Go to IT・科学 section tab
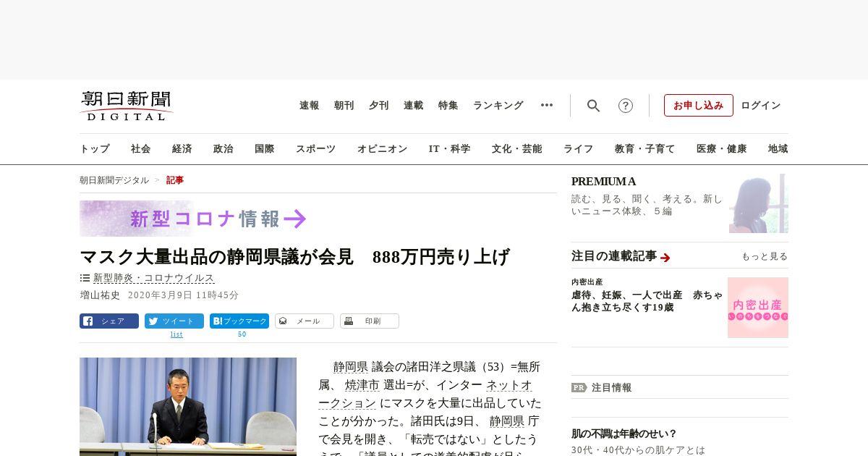Screen dimensions: 868x456 click(450, 149)
